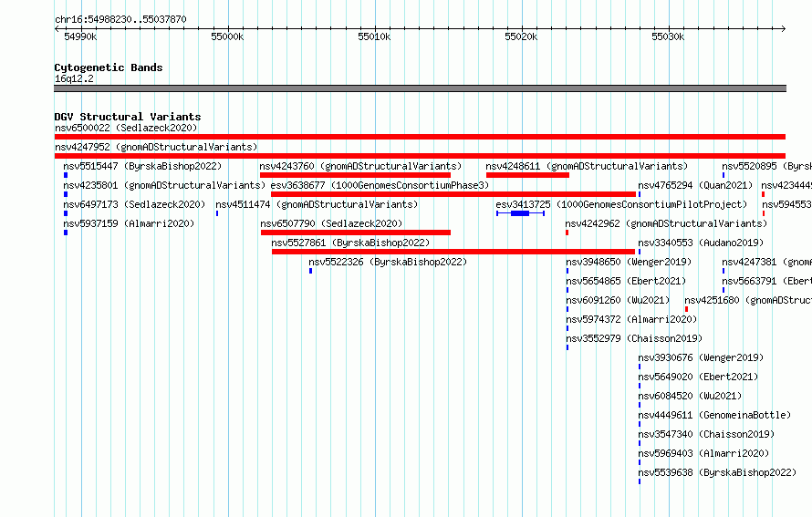Viewport: 812px width, 517px height.
Task: Click the blue marker under nsv5937159
Action: [x=66, y=233]
